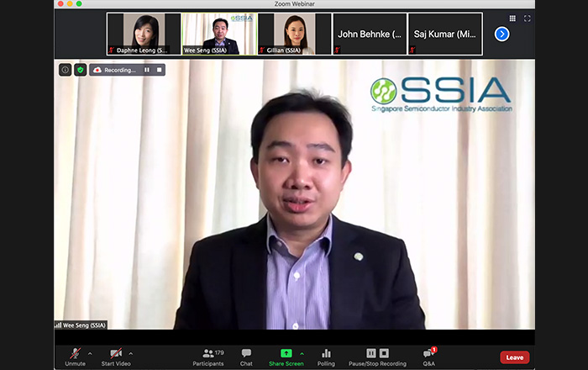Open the Q&A panel
This screenshot has height=370, width=588.
pos(428,357)
